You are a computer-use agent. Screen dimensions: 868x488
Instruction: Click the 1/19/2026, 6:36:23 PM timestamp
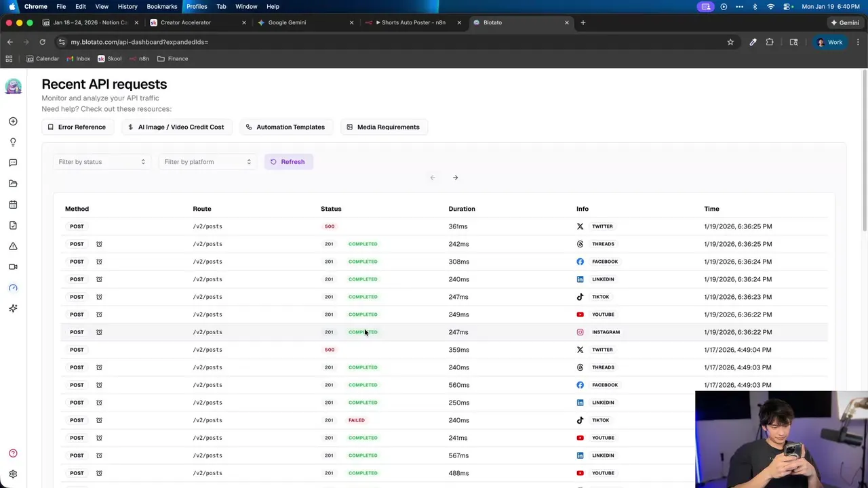(x=738, y=297)
